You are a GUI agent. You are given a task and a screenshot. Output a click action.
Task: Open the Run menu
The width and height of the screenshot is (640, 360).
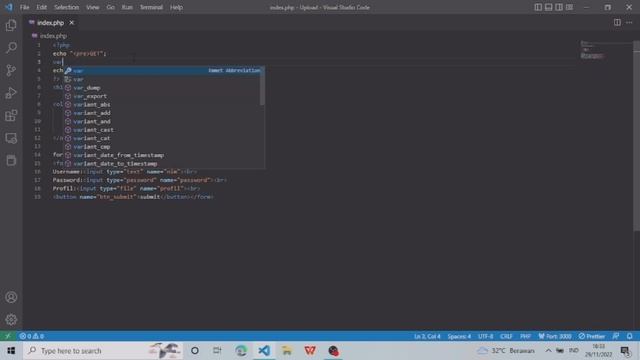coord(127,7)
